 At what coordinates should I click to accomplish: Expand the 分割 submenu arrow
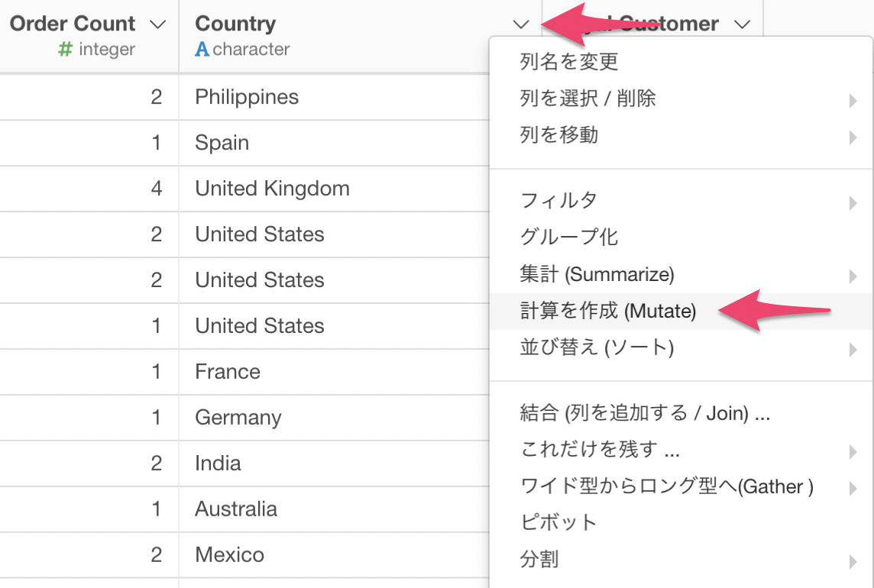852,562
